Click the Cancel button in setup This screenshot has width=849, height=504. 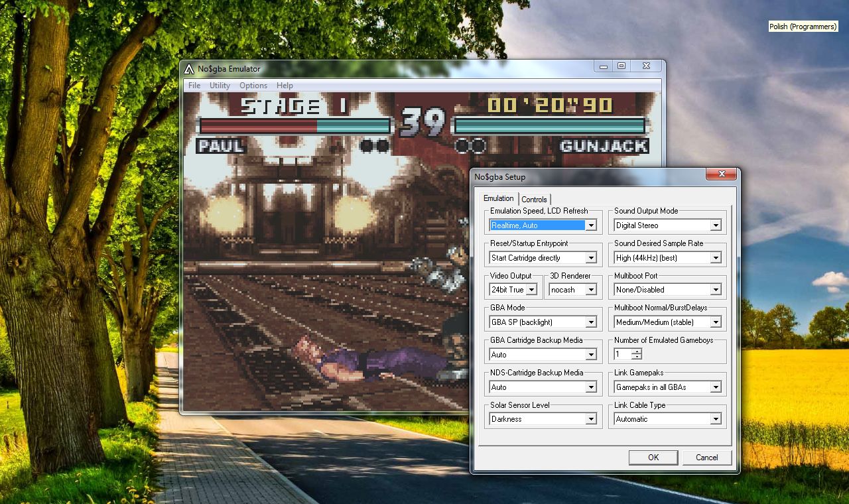pos(706,458)
